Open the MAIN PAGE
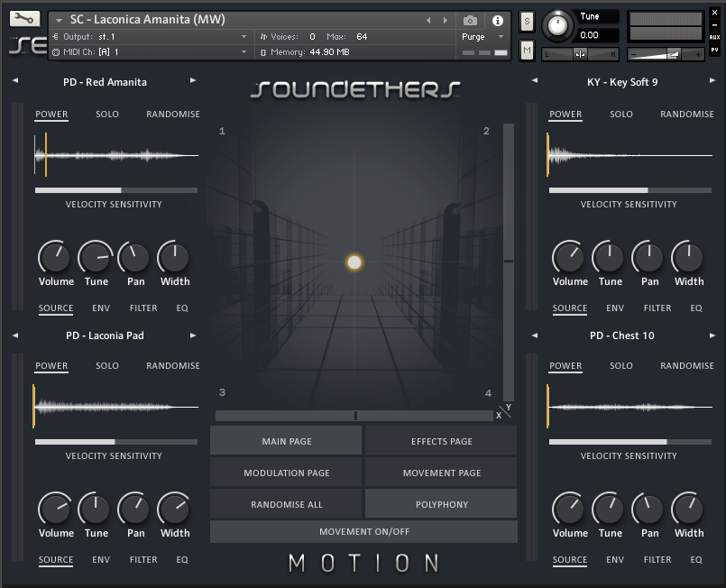 click(x=286, y=441)
